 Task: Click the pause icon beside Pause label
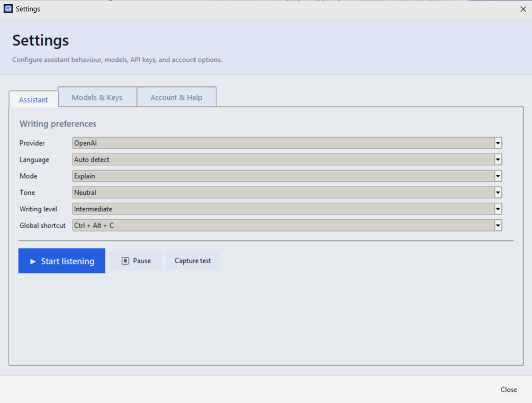coord(125,261)
